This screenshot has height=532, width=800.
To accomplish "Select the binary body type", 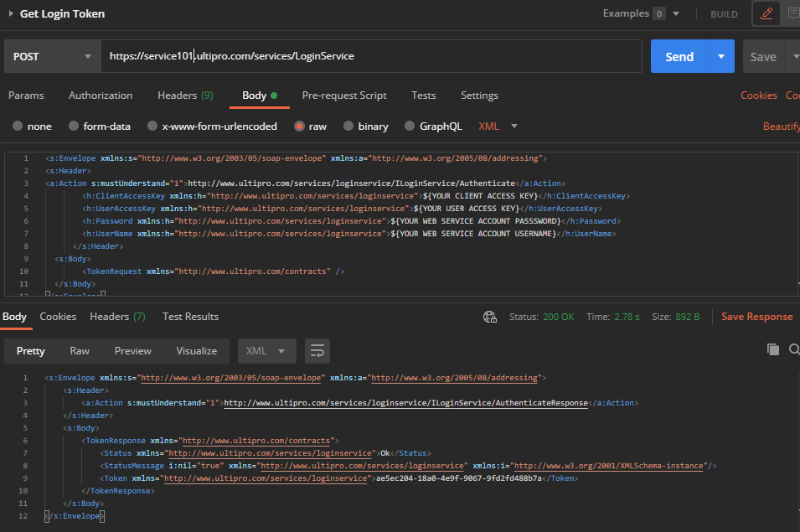I will tap(366, 126).
